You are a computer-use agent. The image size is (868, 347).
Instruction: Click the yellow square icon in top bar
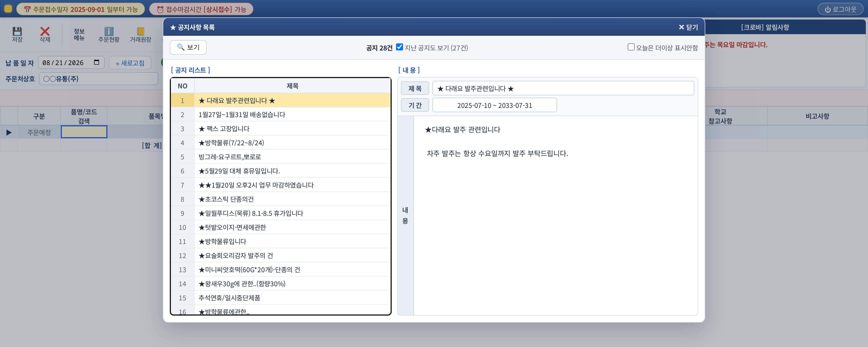pos(8,8)
